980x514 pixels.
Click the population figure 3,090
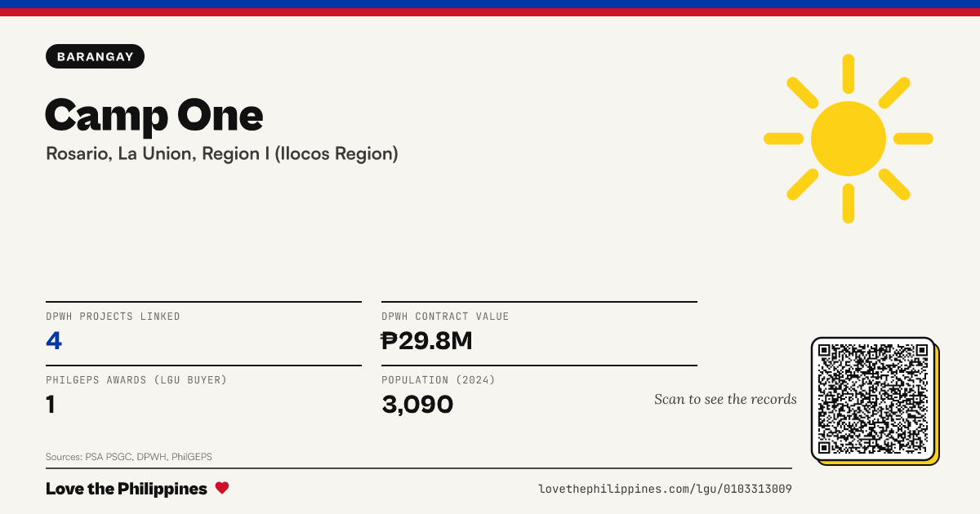click(x=417, y=404)
